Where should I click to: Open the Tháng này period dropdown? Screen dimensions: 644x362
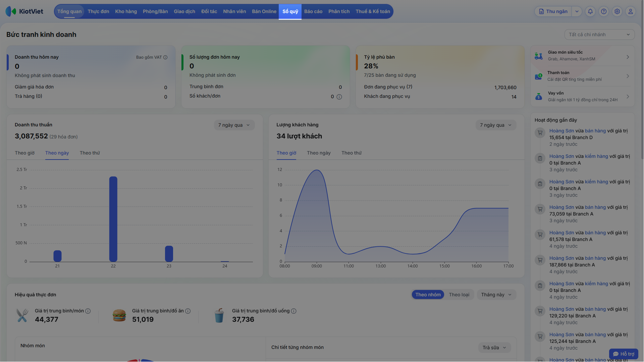pos(496,295)
